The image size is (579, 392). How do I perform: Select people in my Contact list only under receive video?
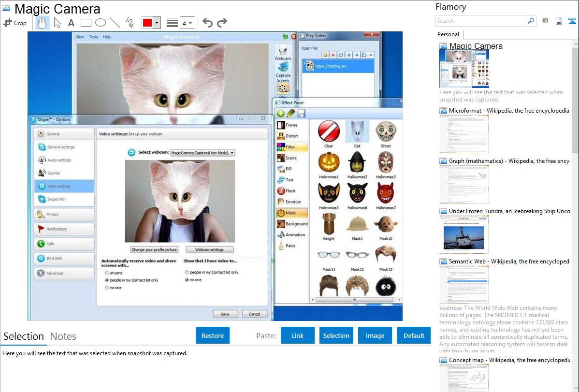107,280
